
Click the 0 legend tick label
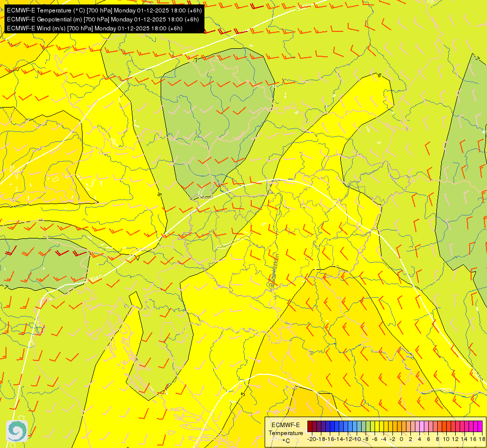pos(401,439)
